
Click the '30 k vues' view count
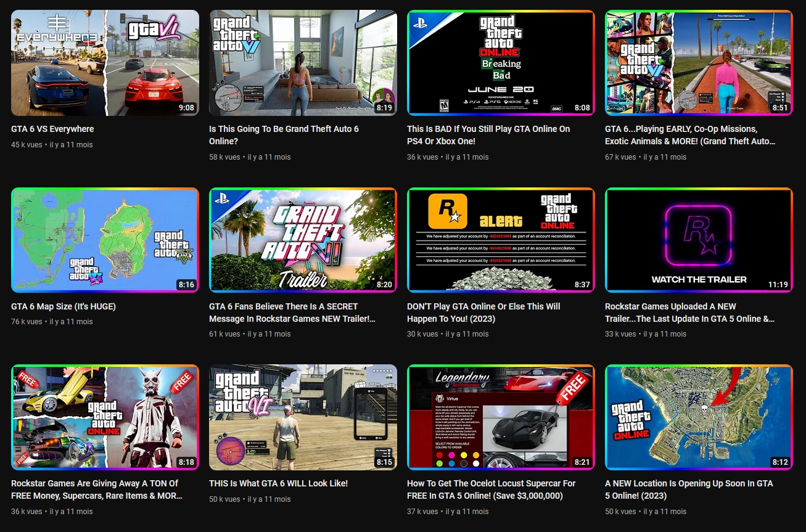pos(423,334)
